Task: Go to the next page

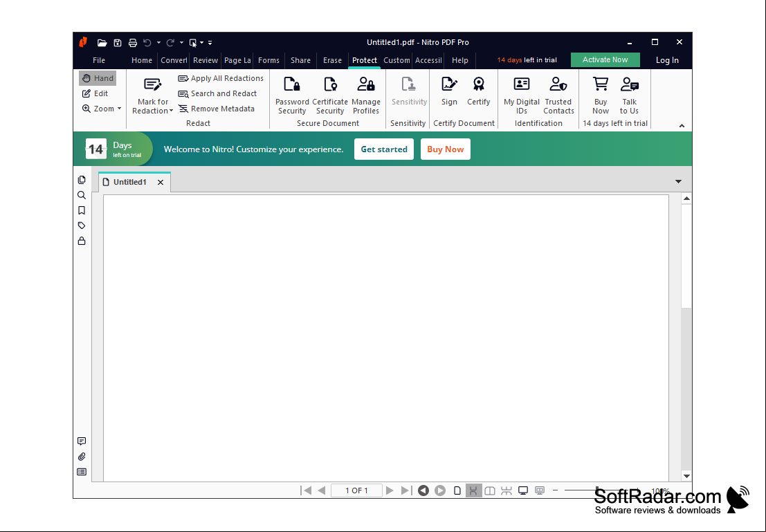Action: coord(390,490)
